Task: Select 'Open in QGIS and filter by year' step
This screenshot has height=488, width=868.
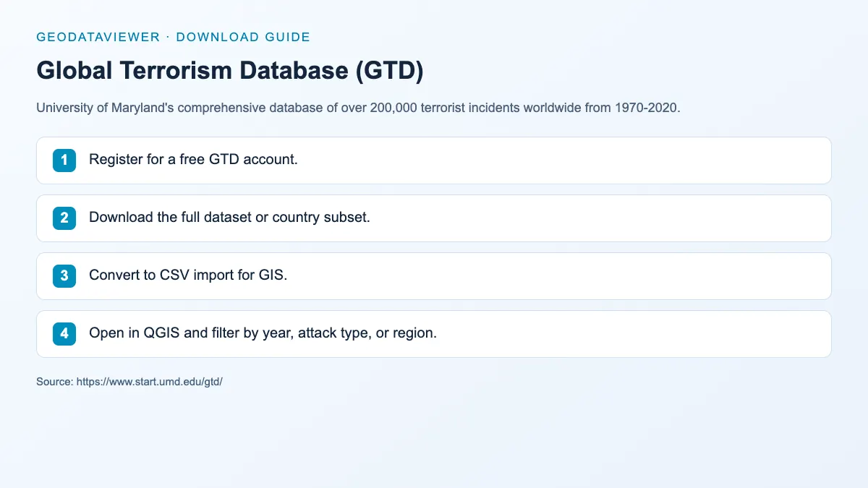Action: tap(434, 334)
